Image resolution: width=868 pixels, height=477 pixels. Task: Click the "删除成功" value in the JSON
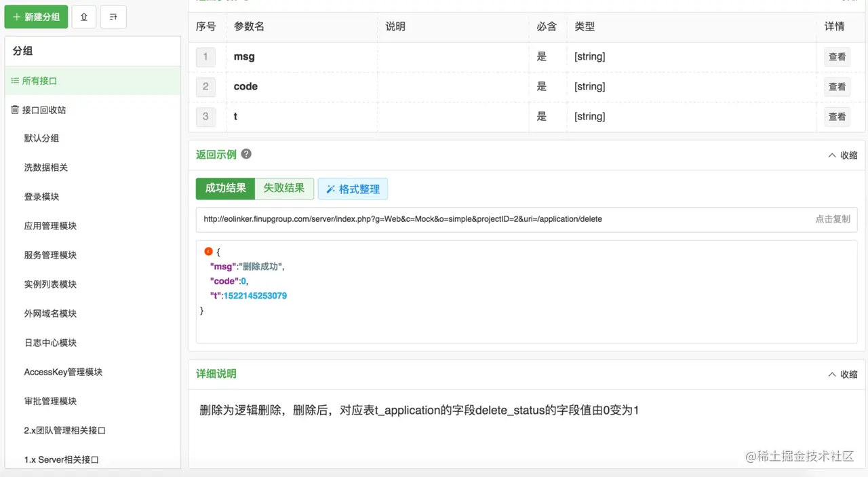260,267
